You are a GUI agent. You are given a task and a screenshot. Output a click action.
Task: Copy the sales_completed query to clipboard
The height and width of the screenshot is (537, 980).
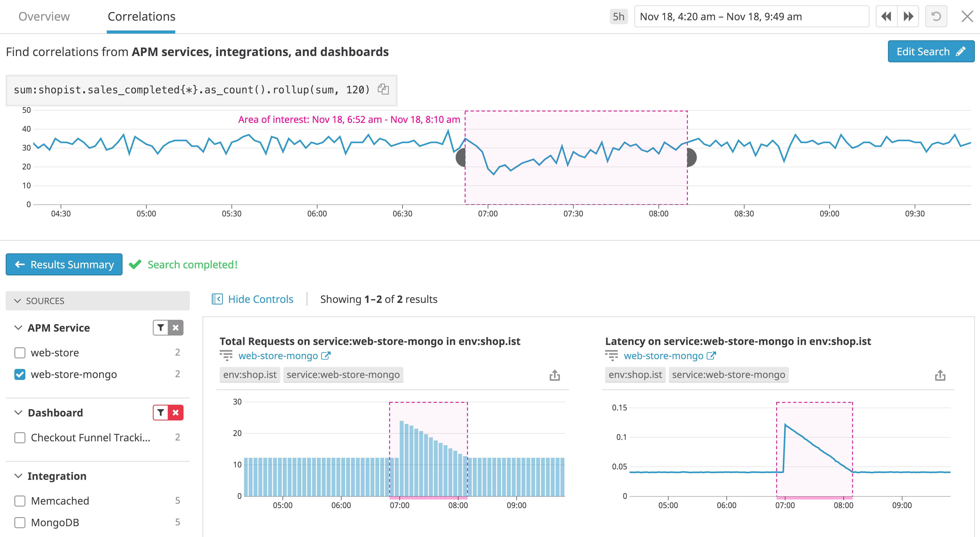383,89
